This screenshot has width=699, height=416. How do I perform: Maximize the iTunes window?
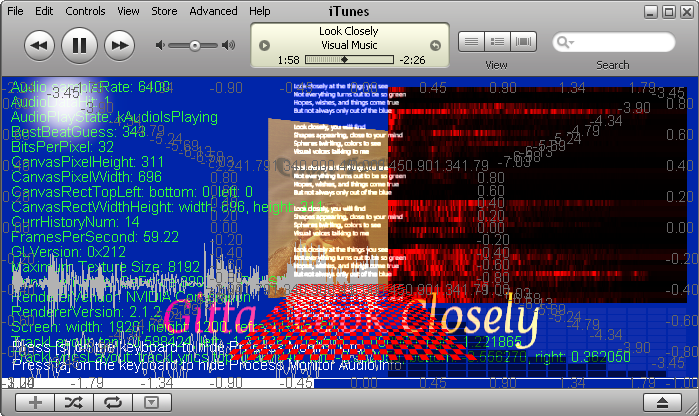[669, 12]
